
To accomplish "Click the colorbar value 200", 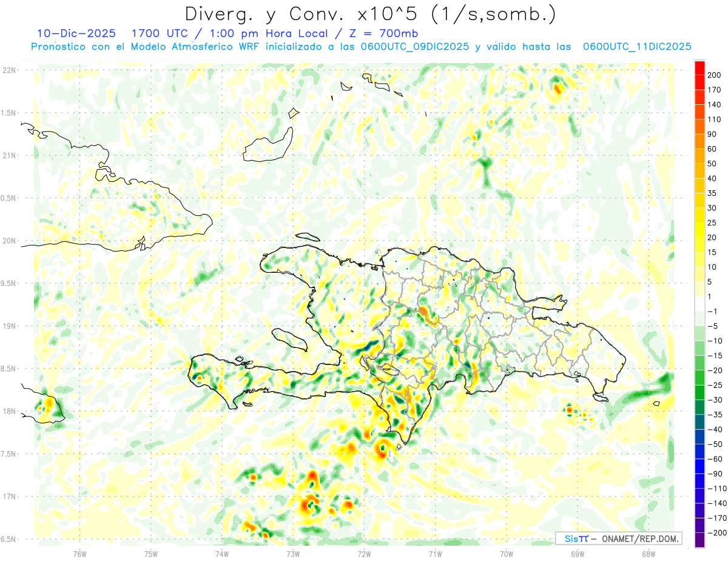I will pyautogui.click(x=715, y=75).
